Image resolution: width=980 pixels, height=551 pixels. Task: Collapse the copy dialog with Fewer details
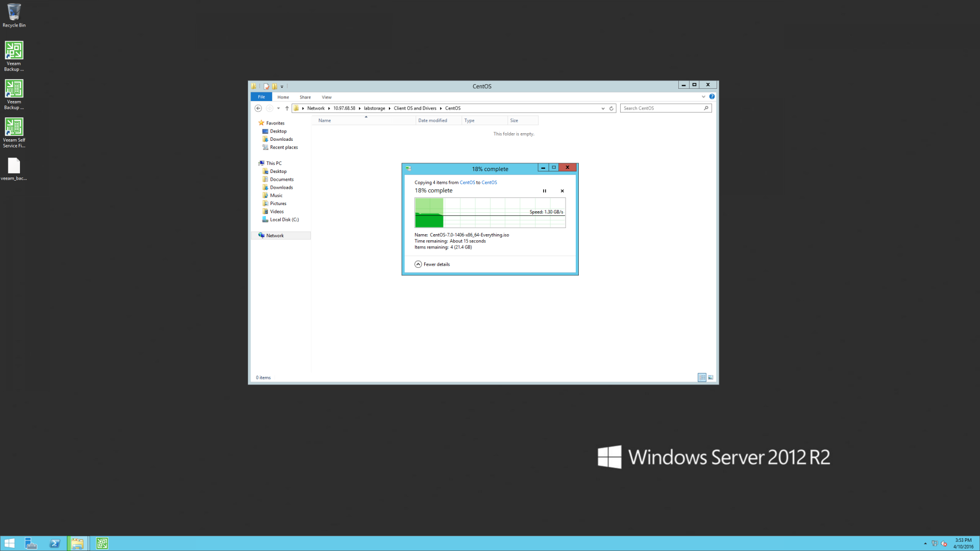[x=432, y=264]
